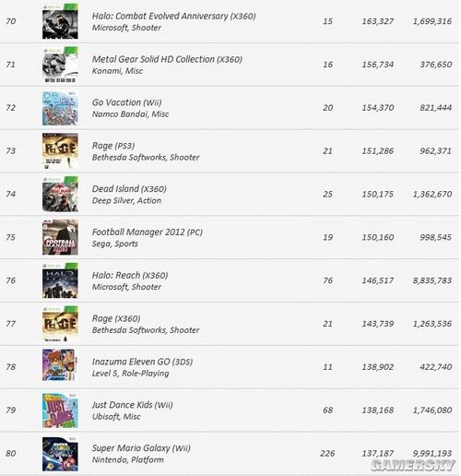Image resolution: width=461 pixels, height=476 pixels.
Task: Open the Halo: Combat Evolved Anniversary title link
Action: (174, 17)
